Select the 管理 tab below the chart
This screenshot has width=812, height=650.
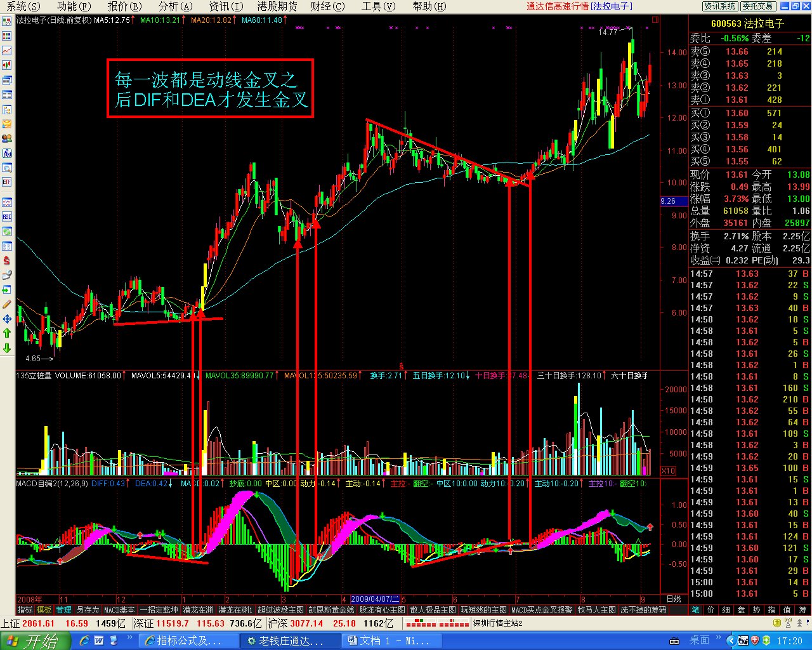click(63, 610)
